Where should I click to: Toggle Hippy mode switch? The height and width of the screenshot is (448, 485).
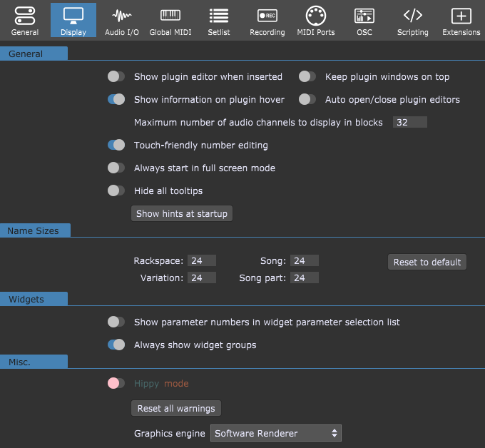tap(116, 383)
